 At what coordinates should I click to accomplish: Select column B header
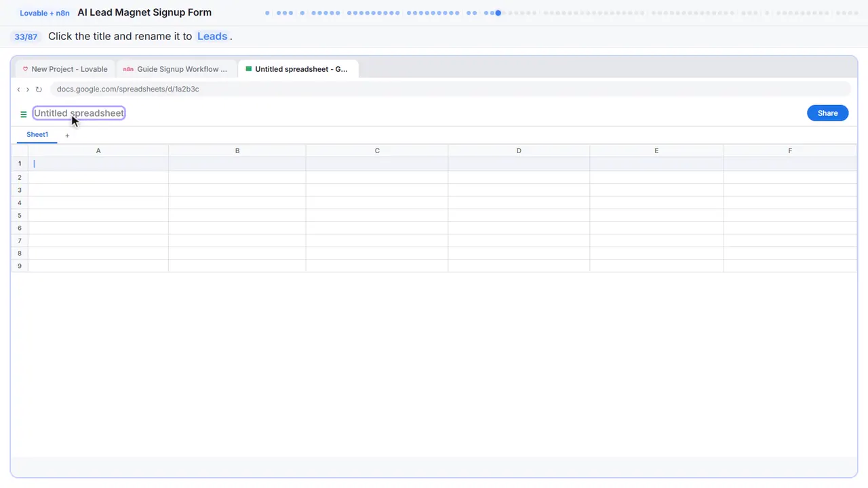[x=237, y=150]
